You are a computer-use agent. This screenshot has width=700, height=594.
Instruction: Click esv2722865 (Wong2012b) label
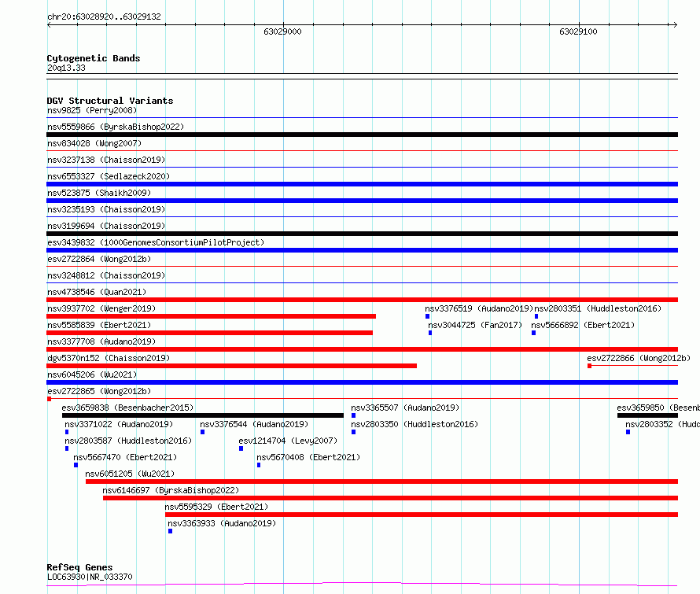pos(99,391)
